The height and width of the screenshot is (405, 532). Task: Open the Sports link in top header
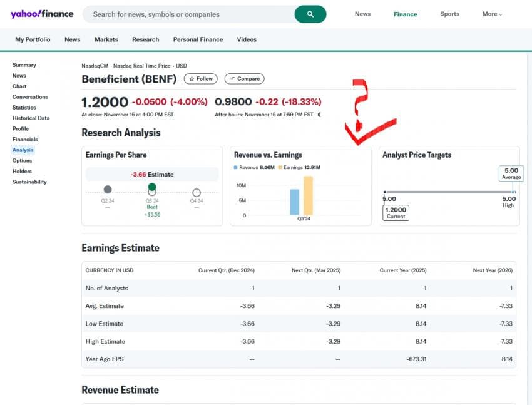449,14
